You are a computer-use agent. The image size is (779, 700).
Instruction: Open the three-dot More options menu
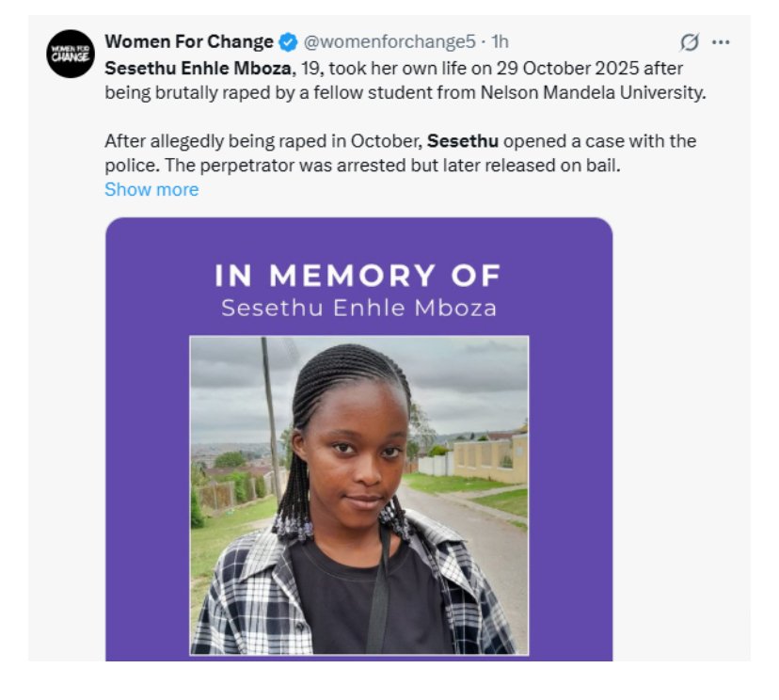point(722,42)
